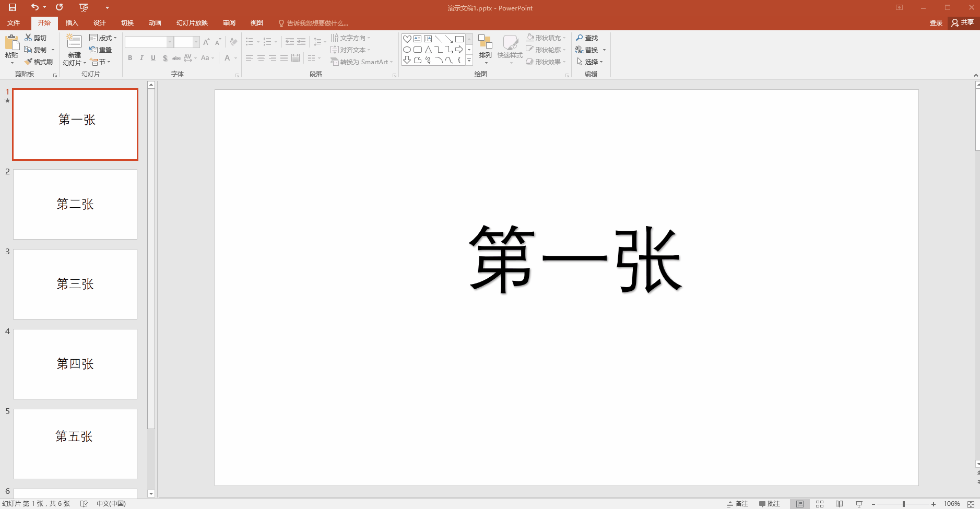Viewport: 980px width, 509px height.
Task: Click the 告诉我您想要做什么 search box
Action: click(313, 23)
